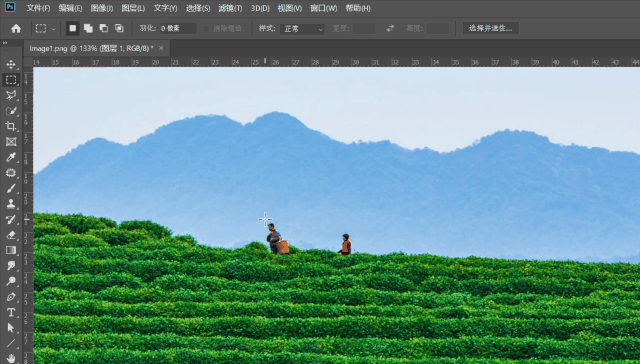The height and width of the screenshot is (364, 640).
Task: Select the Move tool
Action: 11,64
